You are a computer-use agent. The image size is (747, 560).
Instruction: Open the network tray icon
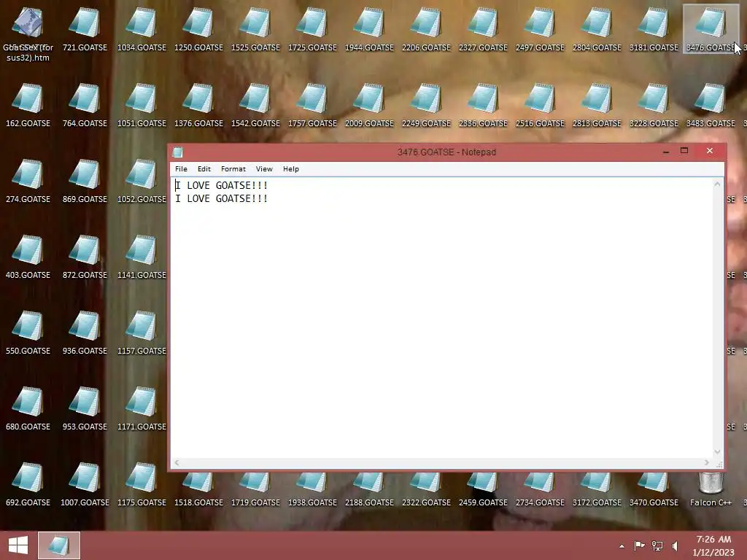(x=657, y=545)
